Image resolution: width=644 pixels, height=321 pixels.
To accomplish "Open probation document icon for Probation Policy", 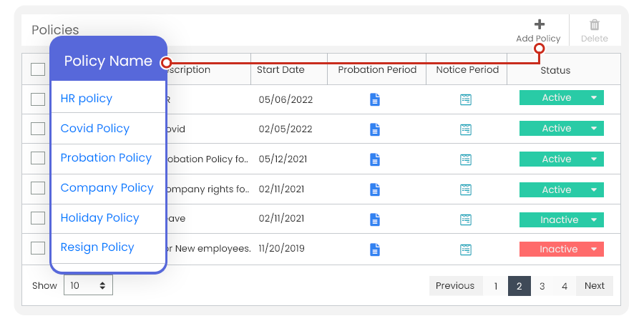I will pos(374,159).
